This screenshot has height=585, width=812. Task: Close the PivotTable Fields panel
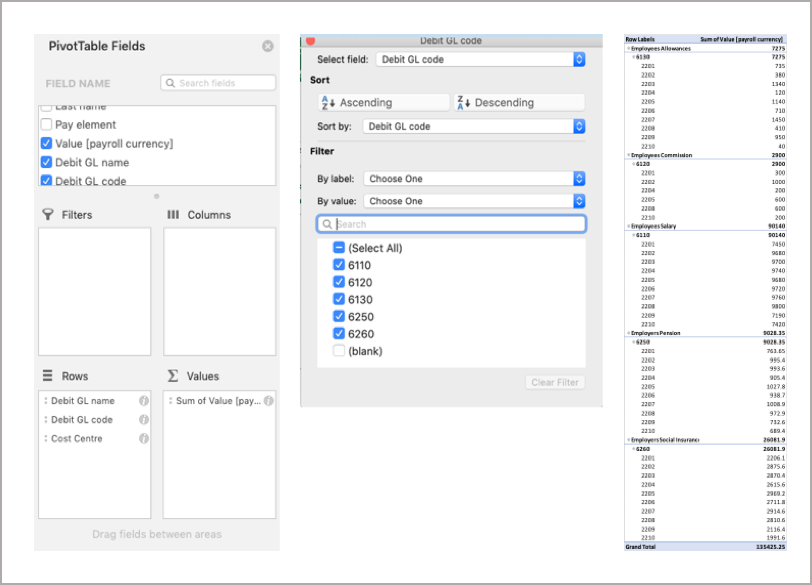[x=268, y=46]
